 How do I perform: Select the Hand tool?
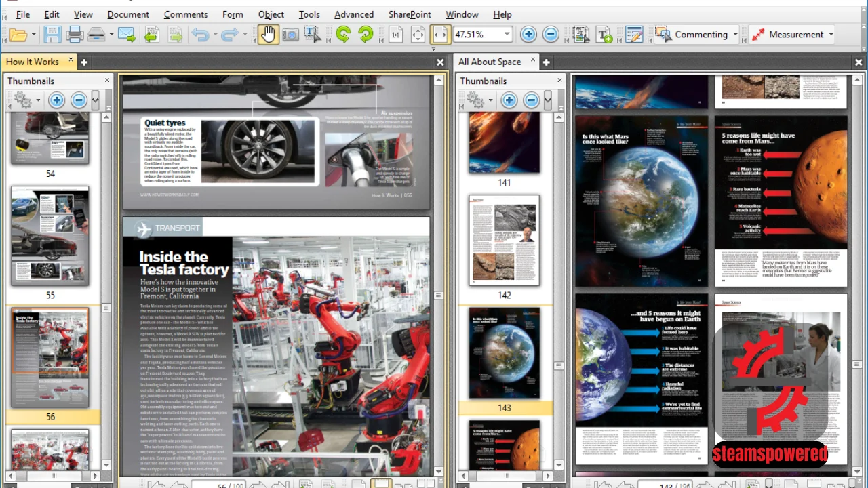click(x=268, y=35)
